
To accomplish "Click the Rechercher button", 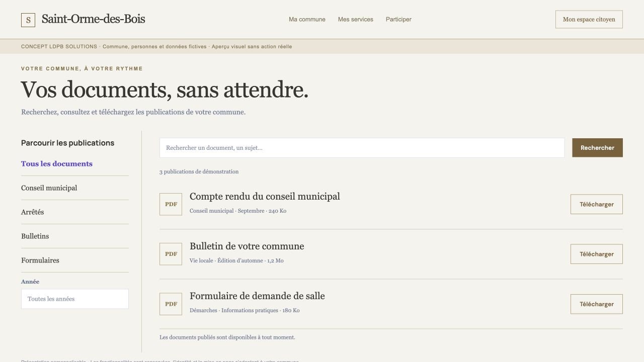I will coord(597,148).
